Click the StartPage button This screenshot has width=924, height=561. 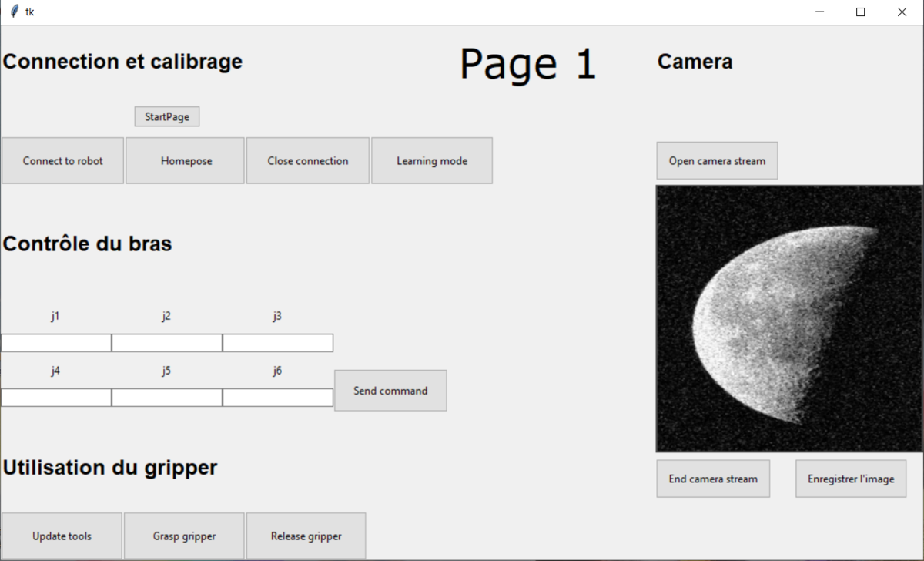coord(167,117)
